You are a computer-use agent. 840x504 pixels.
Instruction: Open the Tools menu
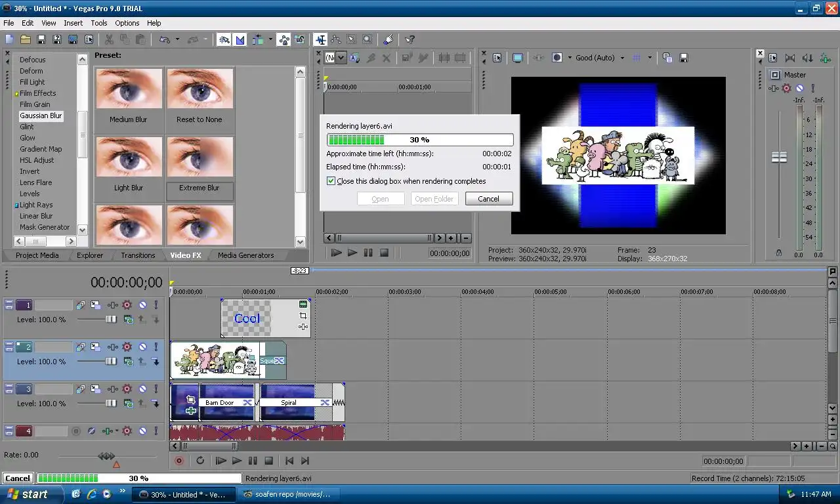(99, 23)
